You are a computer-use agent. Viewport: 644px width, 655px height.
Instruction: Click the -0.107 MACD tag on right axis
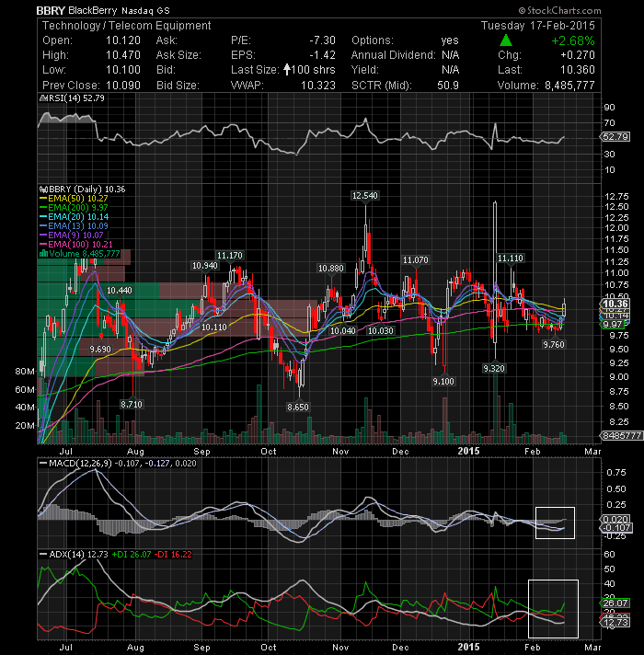[x=616, y=528]
